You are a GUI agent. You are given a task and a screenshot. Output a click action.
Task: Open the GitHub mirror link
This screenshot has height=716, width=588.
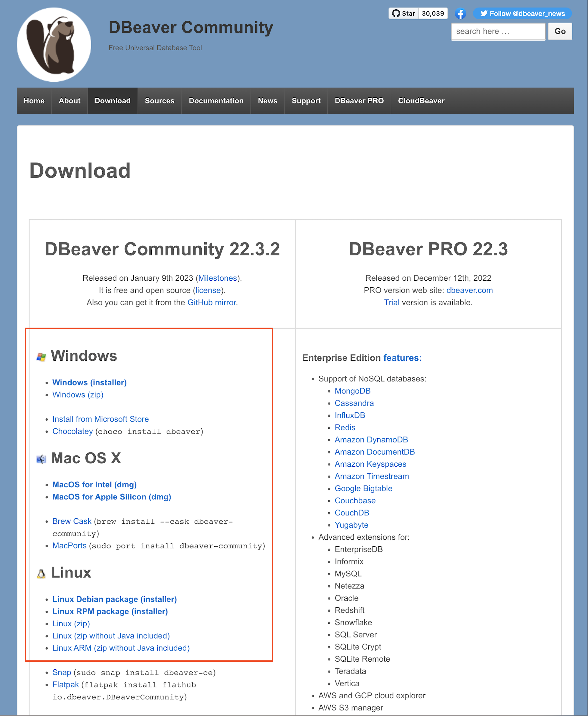212,302
